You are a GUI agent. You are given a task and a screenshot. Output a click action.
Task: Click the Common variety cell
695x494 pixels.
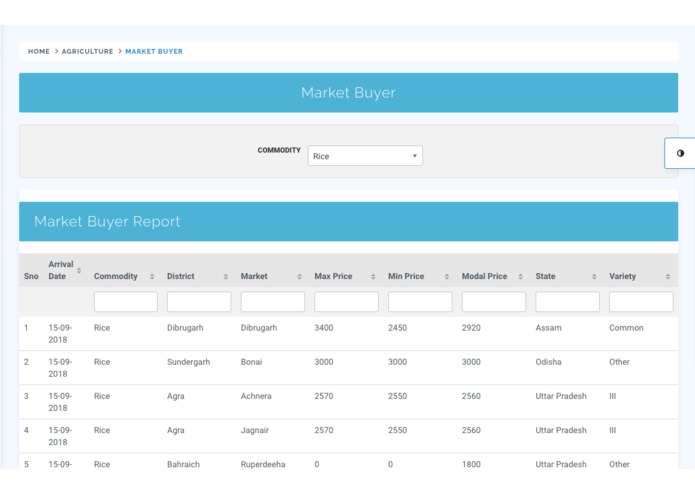point(626,328)
